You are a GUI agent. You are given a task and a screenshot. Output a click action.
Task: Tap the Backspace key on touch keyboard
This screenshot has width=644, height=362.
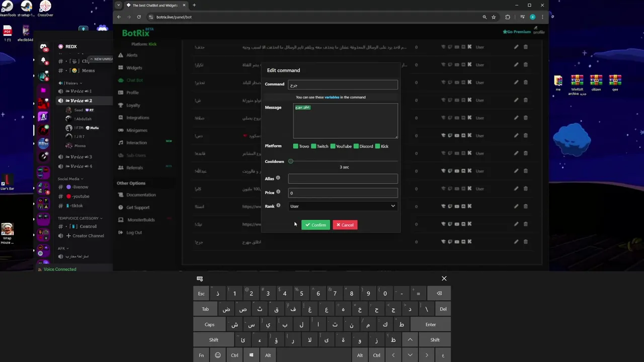tap(439, 294)
